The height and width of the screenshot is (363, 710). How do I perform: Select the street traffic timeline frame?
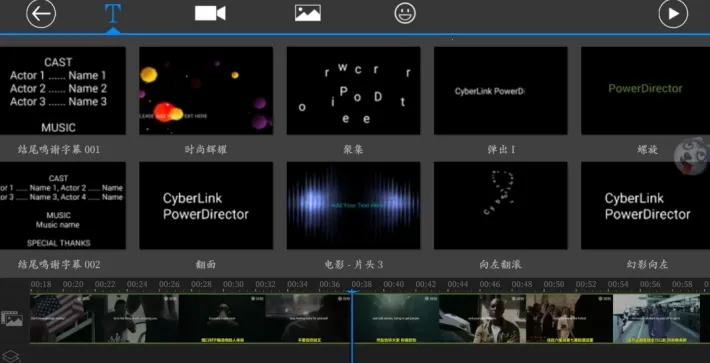click(x=656, y=318)
